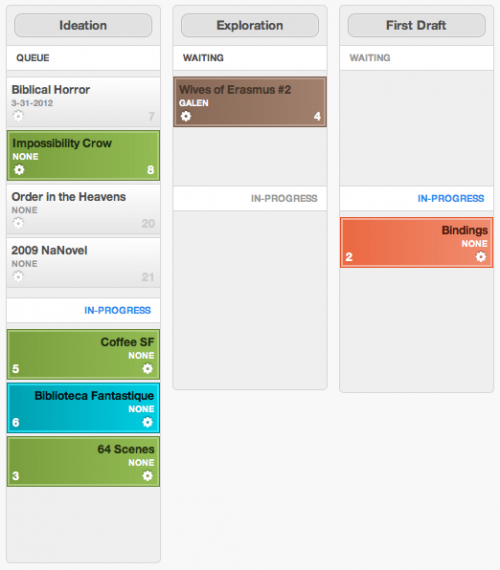500x570 pixels.
Task: Collapse the IN-PROGRESS section under Ideation
Action: 83,310
